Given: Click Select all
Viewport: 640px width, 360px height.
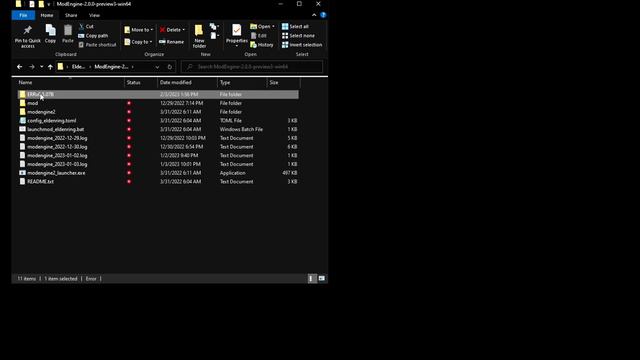Looking at the screenshot, I should pos(295,27).
